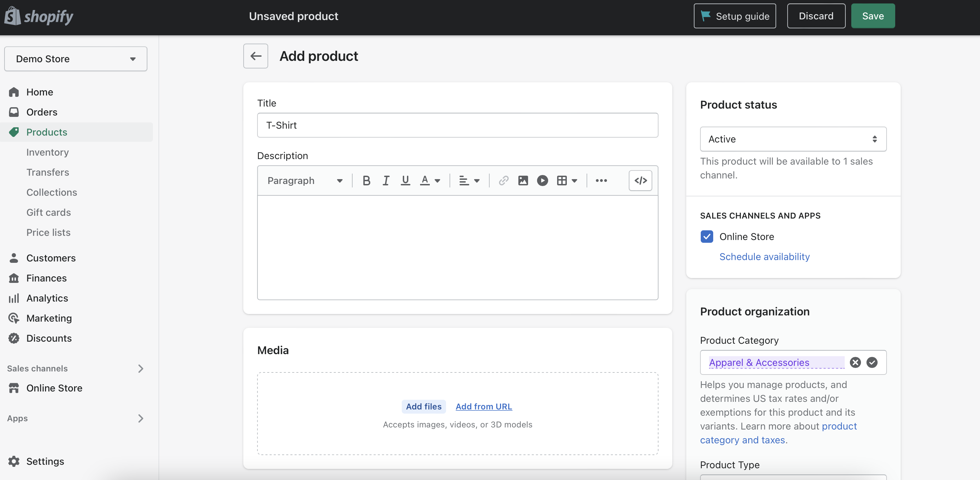Open Transfers in the sidebar
Viewport: 980px width, 480px height.
click(47, 172)
